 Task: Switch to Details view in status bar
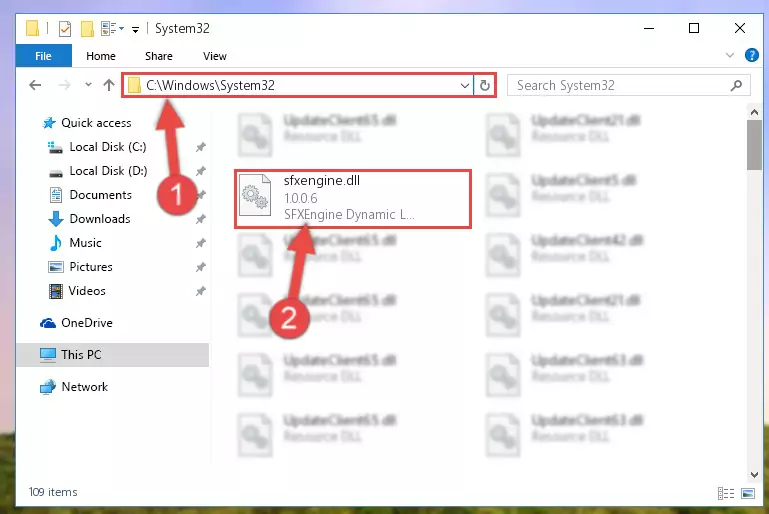click(x=726, y=493)
